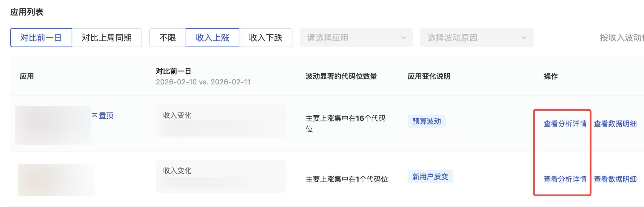
Task: Open the 请选择应用 dropdown
Action: (x=352, y=38)
